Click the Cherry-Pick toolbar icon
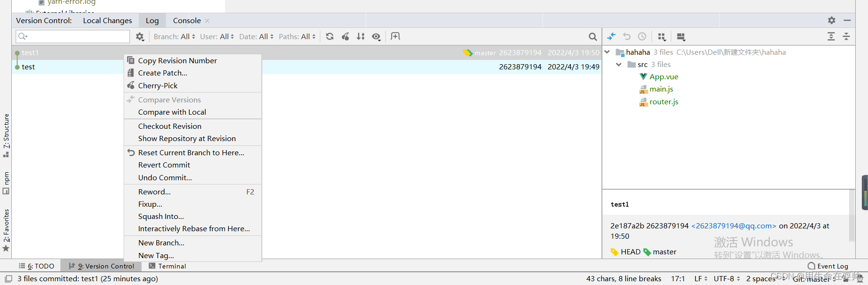This screenshot has width=868, height=285. [x=345, y=36]
